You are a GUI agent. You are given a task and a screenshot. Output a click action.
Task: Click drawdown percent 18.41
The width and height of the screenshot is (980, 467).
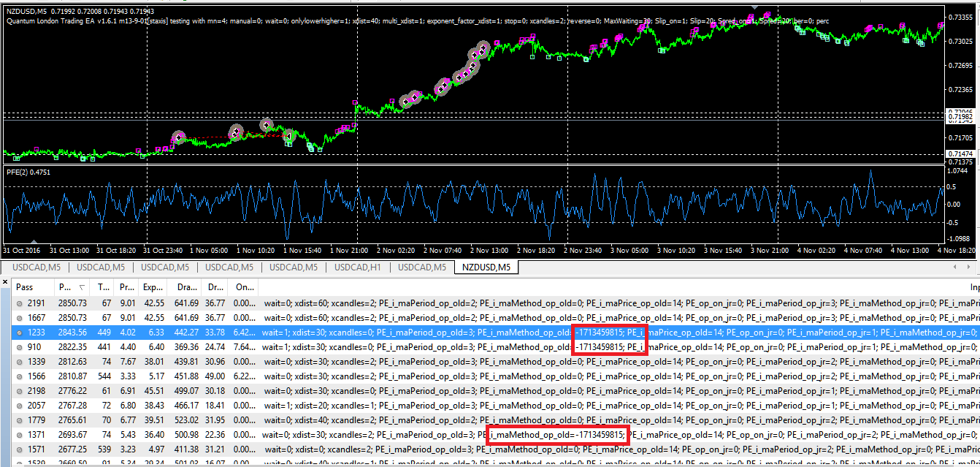pyautogui.click(x=215, y=406)
